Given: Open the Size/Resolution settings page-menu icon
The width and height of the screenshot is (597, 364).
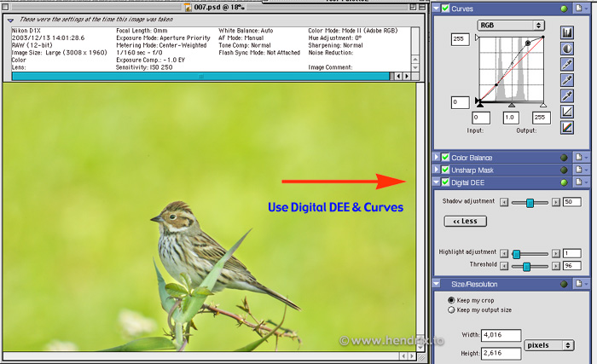Looking at the screenshot, I should pyautogui.click(x=580, y=283).
